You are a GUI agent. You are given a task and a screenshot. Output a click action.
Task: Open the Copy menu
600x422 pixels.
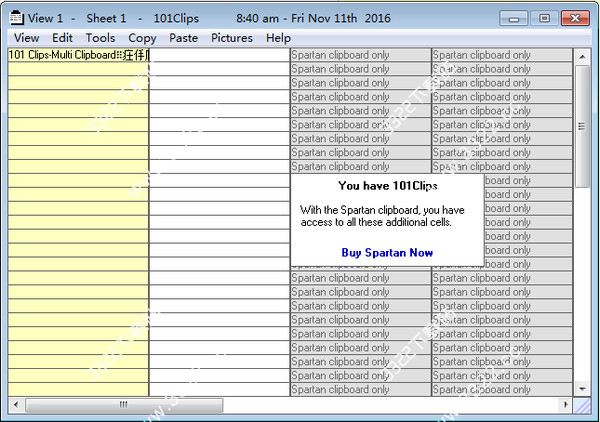point(142,38)
